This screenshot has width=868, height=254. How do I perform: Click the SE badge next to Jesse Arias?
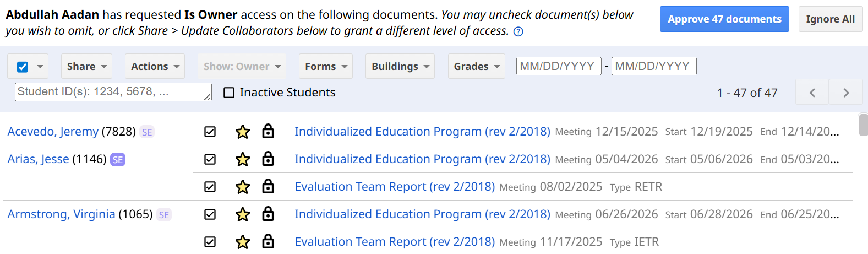point(118,160)
